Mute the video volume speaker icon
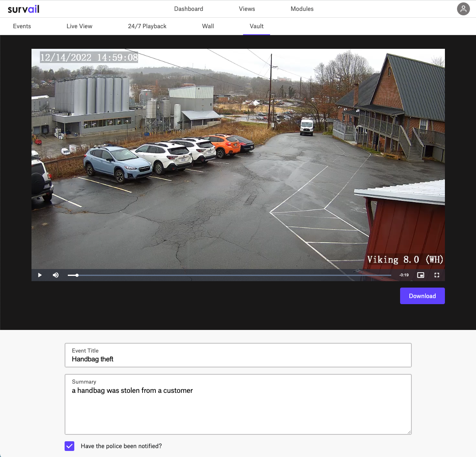 (x=56, y=275)
